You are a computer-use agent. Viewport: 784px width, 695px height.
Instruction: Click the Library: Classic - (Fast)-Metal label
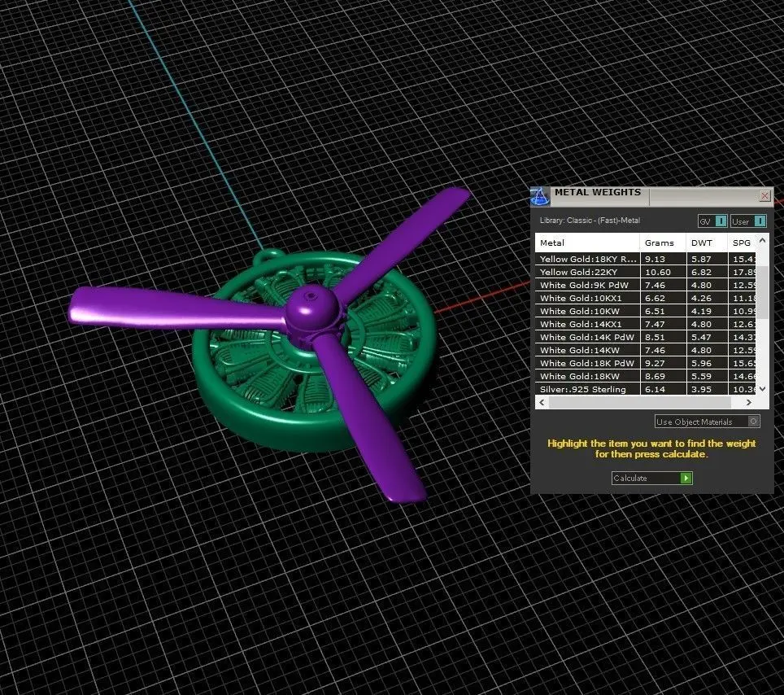click(590, 221)
